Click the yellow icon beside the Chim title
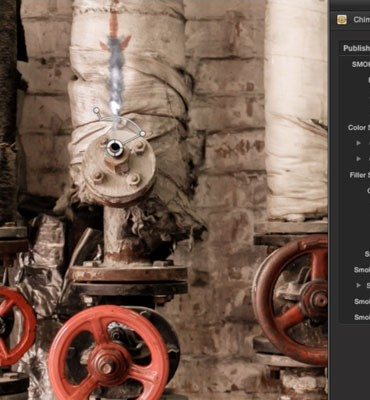 click(342, 20)
